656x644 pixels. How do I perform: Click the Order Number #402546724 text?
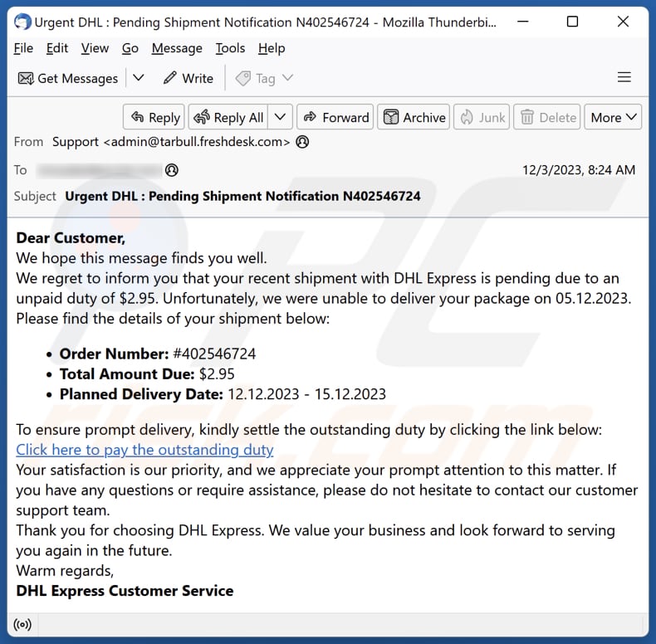pyautogui.click(x=157, y=354)
